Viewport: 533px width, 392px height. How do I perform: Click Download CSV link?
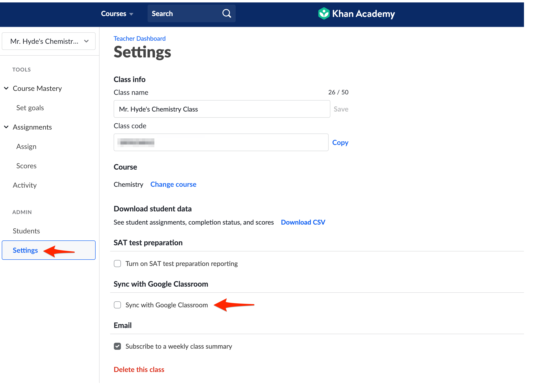pyautogui.click(x=303, y=222)
